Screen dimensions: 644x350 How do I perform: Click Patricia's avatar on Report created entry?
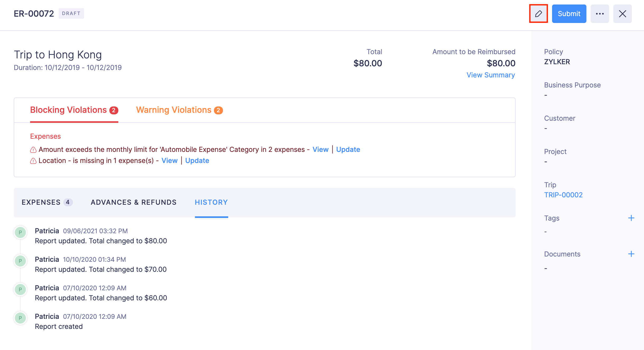tap(20, 318)
